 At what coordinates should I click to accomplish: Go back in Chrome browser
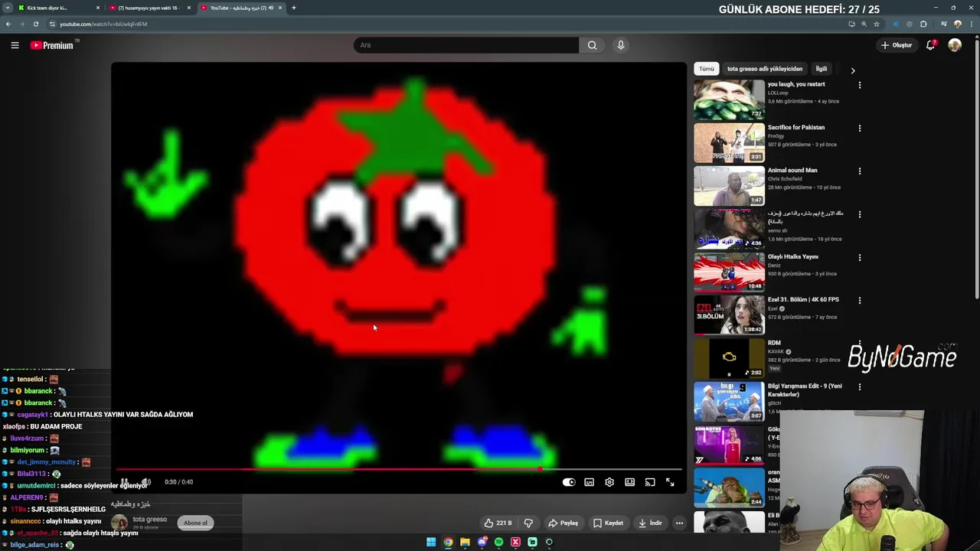click(x=8, y=24)
